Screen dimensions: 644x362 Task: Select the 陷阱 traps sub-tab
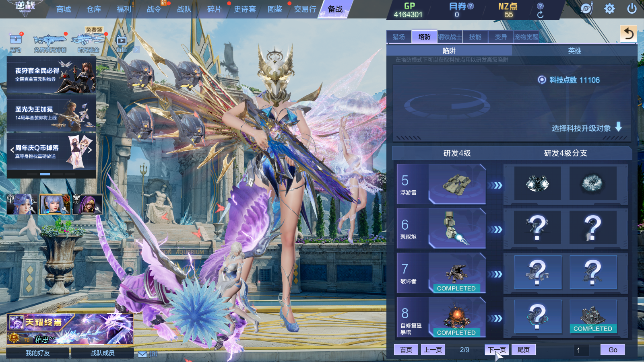[x=449, y=51]
